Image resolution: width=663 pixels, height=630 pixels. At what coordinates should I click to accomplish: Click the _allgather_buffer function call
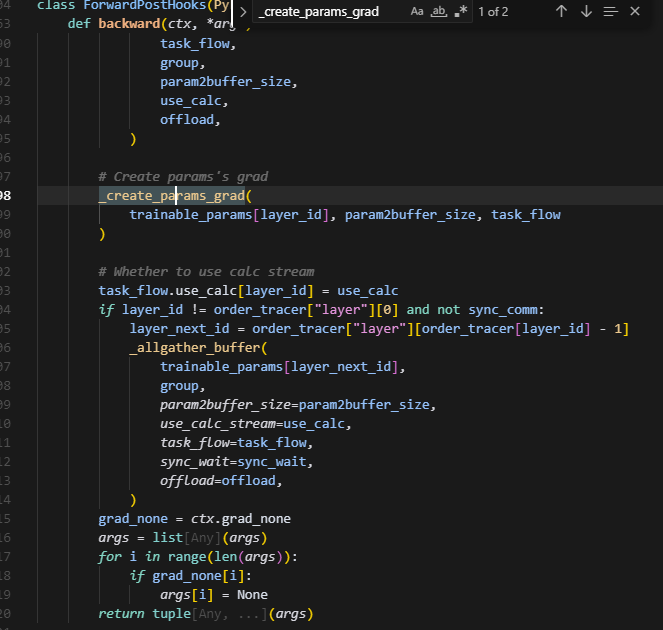(x=197, y=348)
